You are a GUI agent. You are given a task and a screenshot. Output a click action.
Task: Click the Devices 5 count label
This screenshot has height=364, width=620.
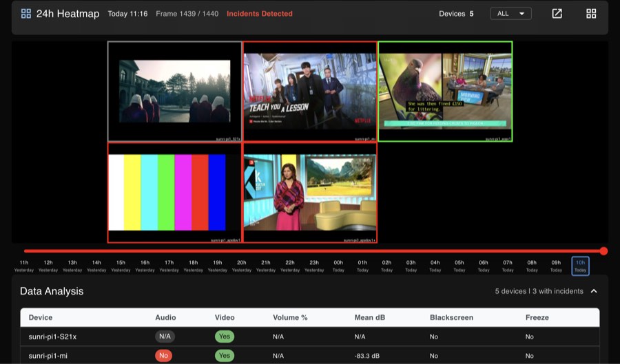456,14
